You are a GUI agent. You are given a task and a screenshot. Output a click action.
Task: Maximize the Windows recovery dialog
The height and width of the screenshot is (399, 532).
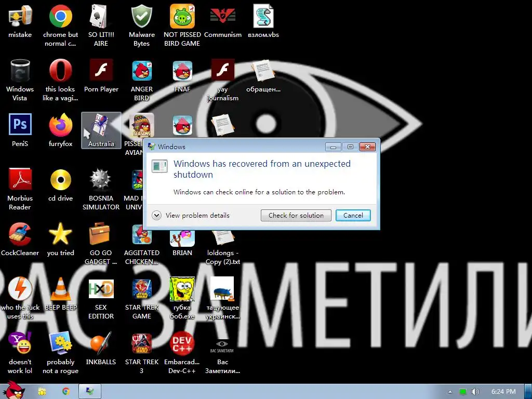coord(350,147)
